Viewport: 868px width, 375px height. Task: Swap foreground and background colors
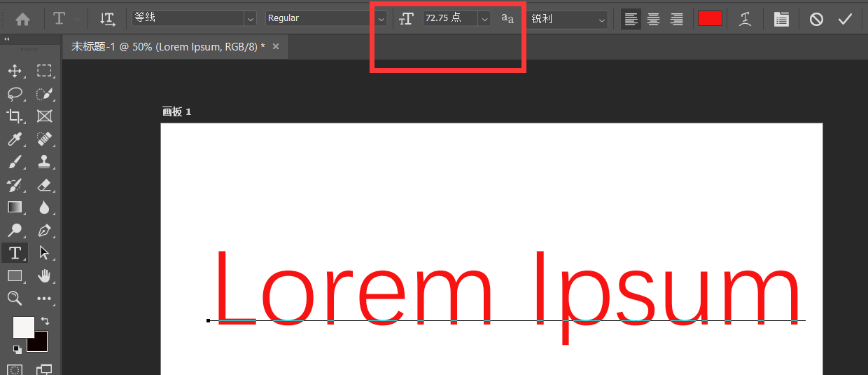(x=45, y=320)
